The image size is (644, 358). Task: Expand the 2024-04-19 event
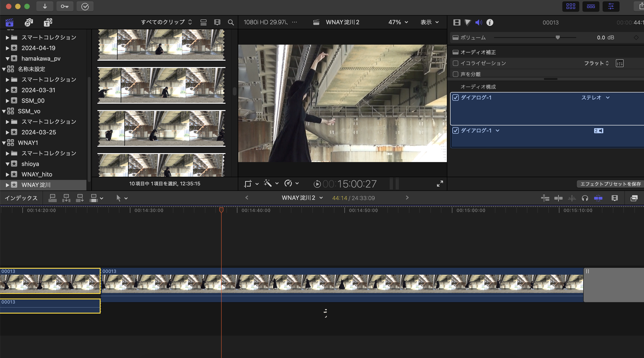tap(8, 48)
